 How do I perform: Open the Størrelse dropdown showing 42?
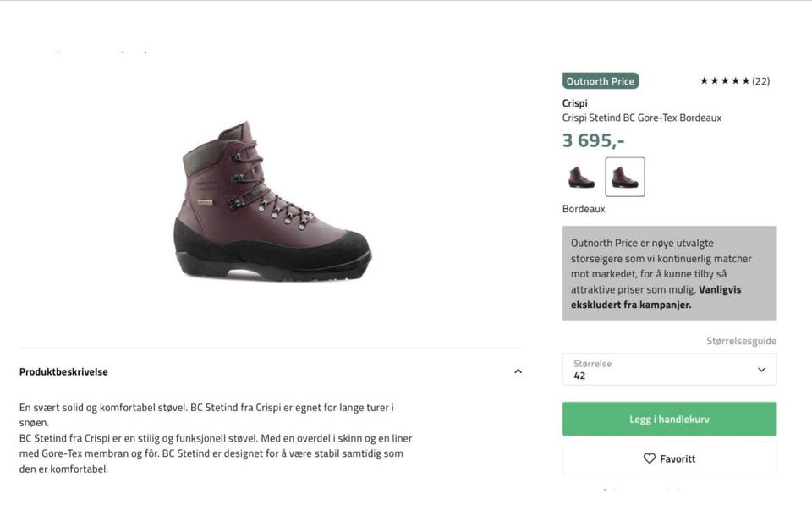tap(660, 370)
